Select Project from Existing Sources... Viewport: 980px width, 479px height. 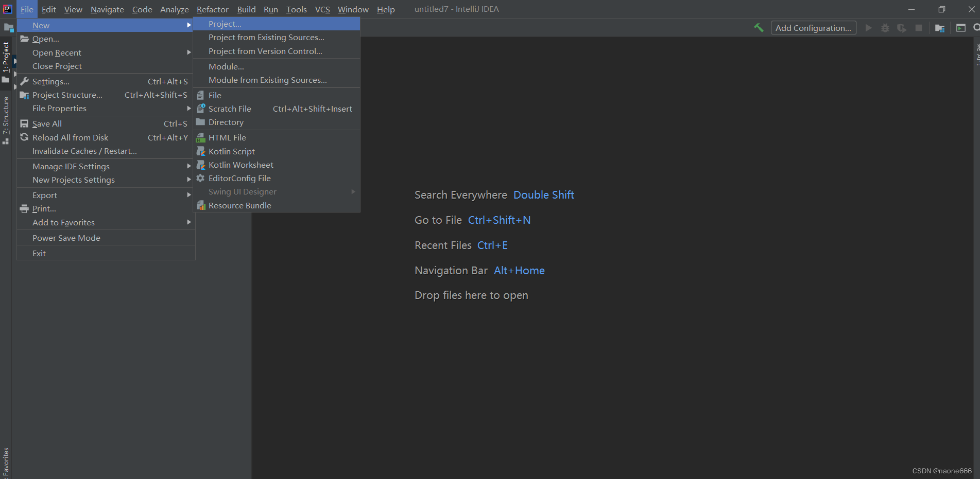click(277, 38)
